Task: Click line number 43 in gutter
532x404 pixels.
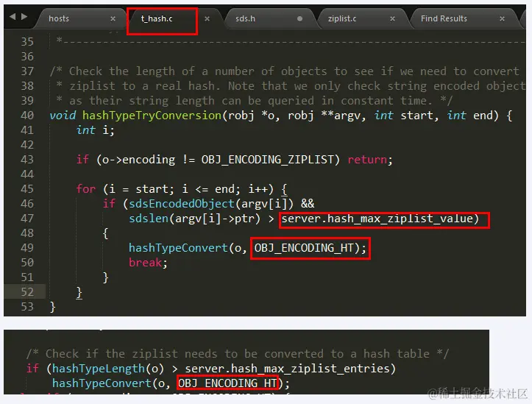Action: click(x=27, y=160)
